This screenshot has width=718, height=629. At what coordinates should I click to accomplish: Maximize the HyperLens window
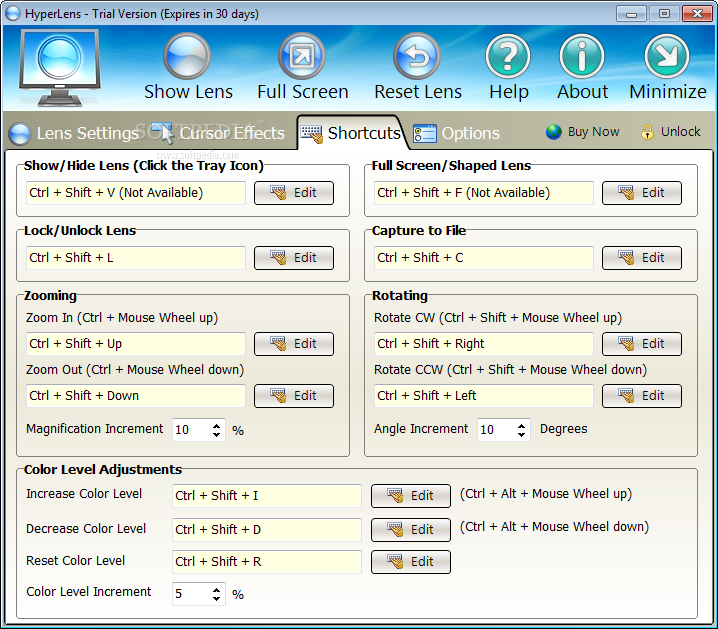click(x=664, y=13)
